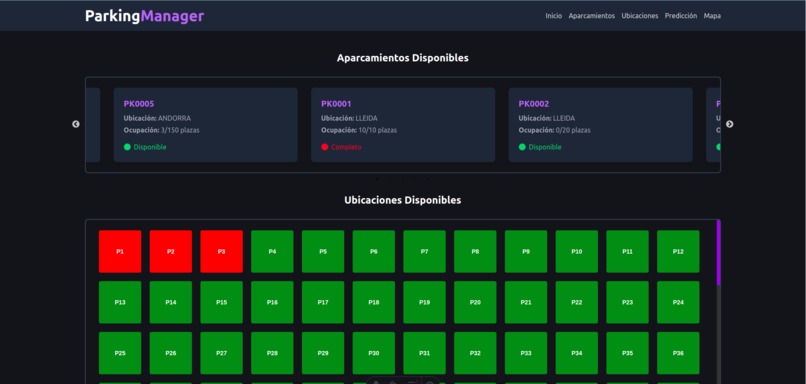Viewport: 806px width, 384px height.
Task: Select free parking spot P11
Action: [628, 251]
